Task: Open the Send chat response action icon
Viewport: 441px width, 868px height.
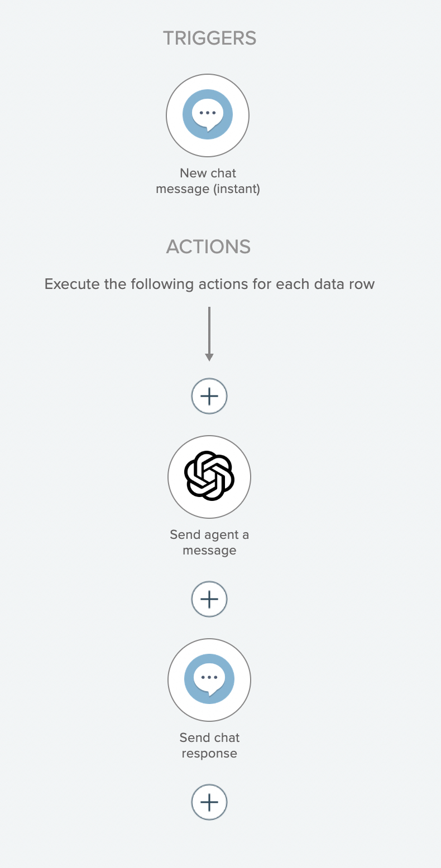Action: point(209,679)
